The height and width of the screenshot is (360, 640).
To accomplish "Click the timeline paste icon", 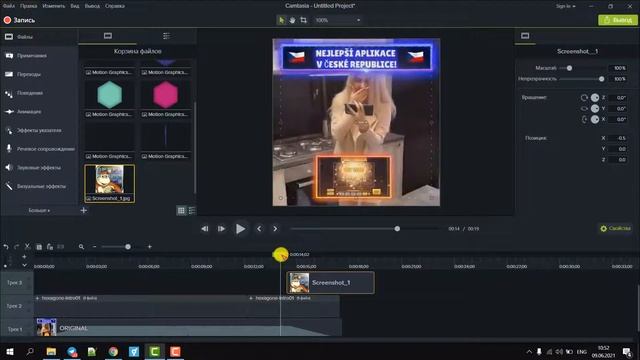I will coord(50,247).
